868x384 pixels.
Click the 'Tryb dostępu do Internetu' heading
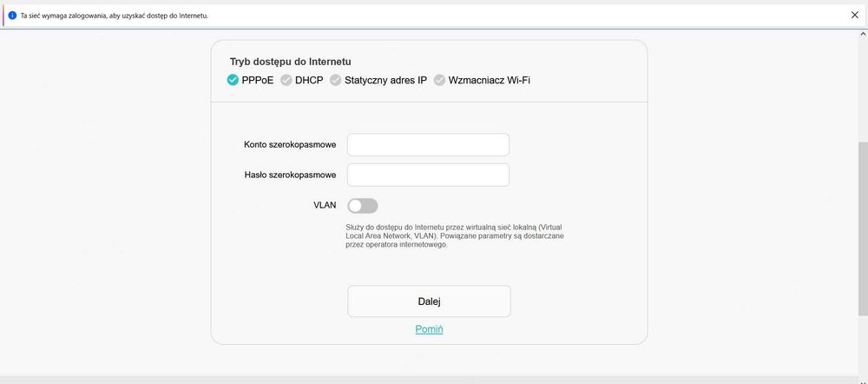pos(296,62)
